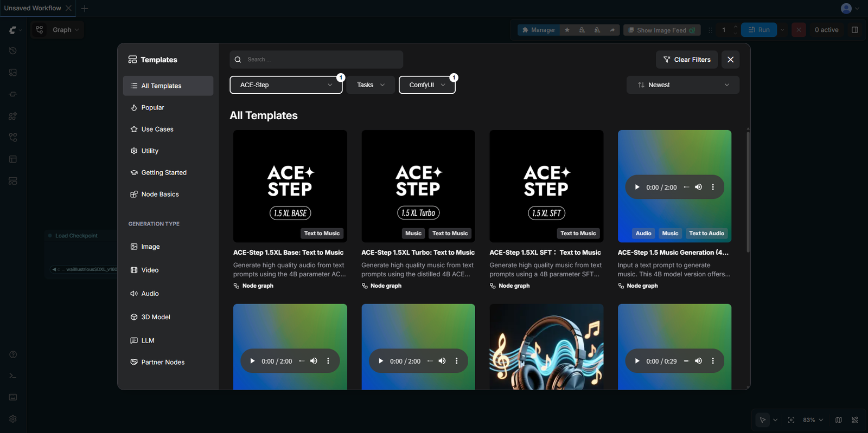Open the ComfyUI filter dropdown
The height and width of the screenshot is (433, 868).
point(427,85)
